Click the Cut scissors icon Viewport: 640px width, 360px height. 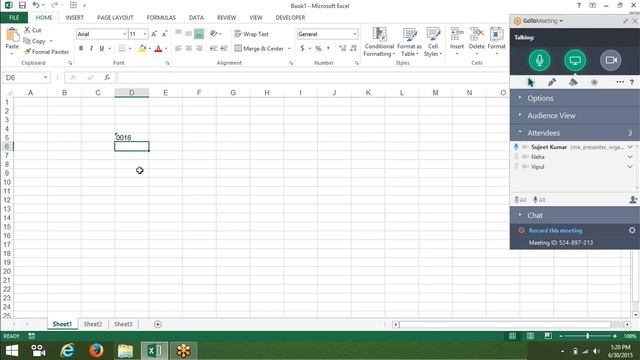click(x=27, y=30)
